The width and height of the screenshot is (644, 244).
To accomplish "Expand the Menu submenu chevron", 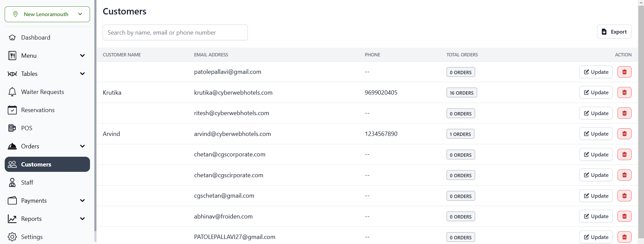I will pyautogui.click(x=82, y=56).
